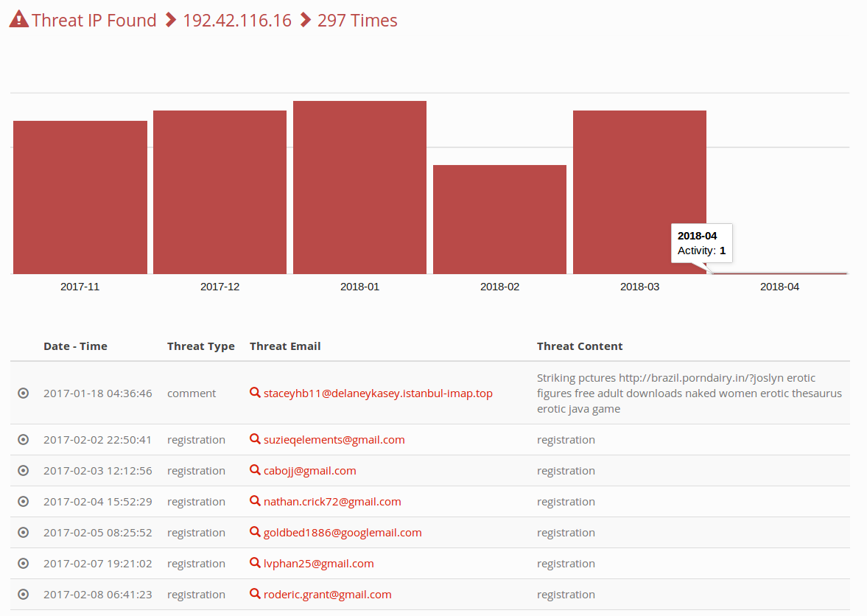Click the Threat Email column header

click(285, 346)
